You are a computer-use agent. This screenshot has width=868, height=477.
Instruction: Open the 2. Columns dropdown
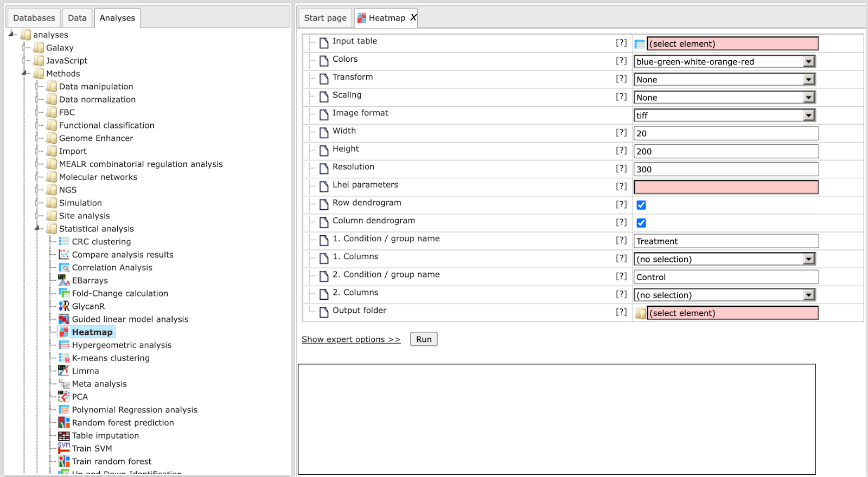click(724, 295)
